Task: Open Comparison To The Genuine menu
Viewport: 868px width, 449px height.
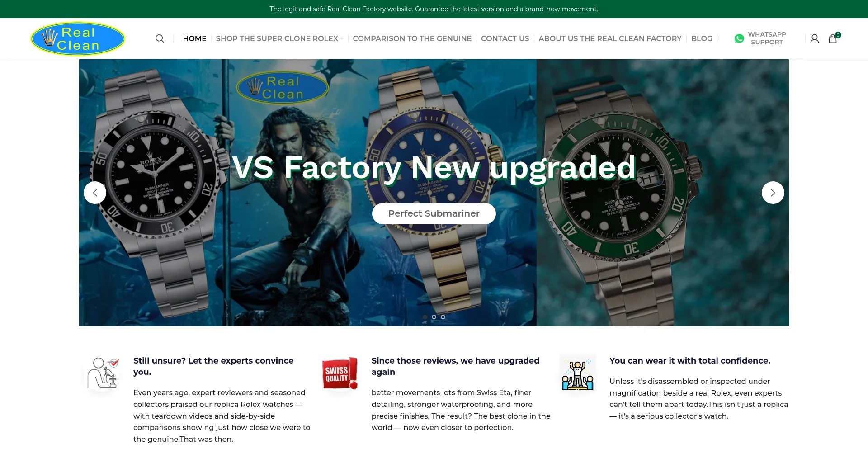Action: click(x=412, y=38)
